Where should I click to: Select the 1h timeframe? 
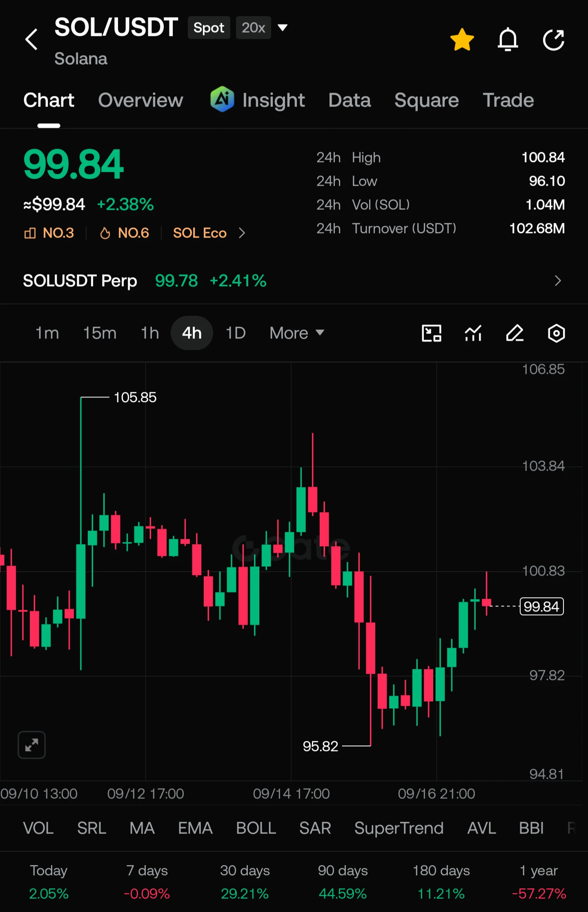[x=150, y=333]
